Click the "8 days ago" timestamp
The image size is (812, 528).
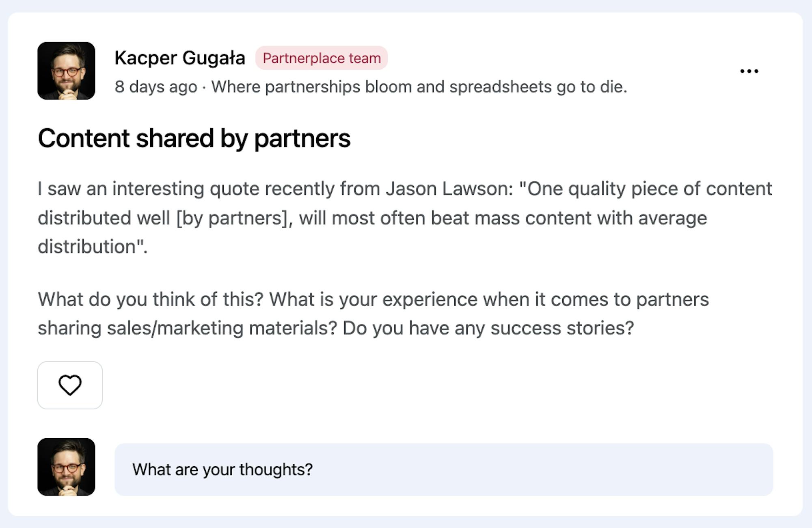[x=156, y=87]
